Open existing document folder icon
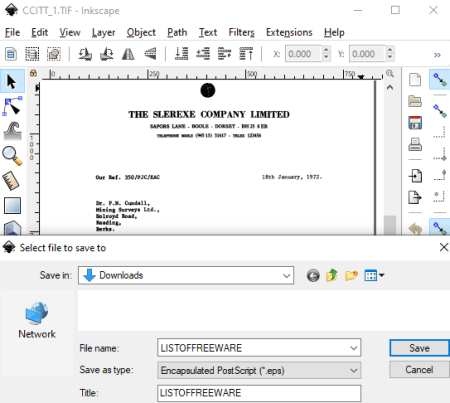 [415, 101]
